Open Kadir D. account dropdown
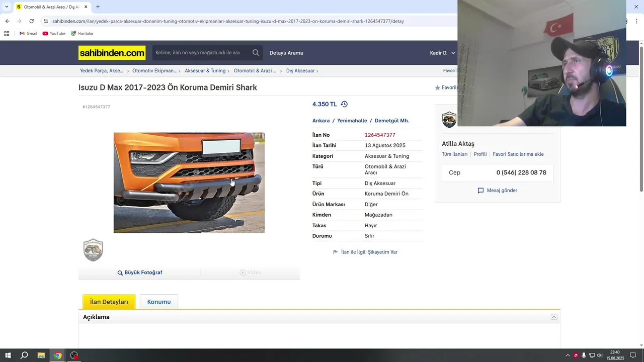 pos(442,53)
